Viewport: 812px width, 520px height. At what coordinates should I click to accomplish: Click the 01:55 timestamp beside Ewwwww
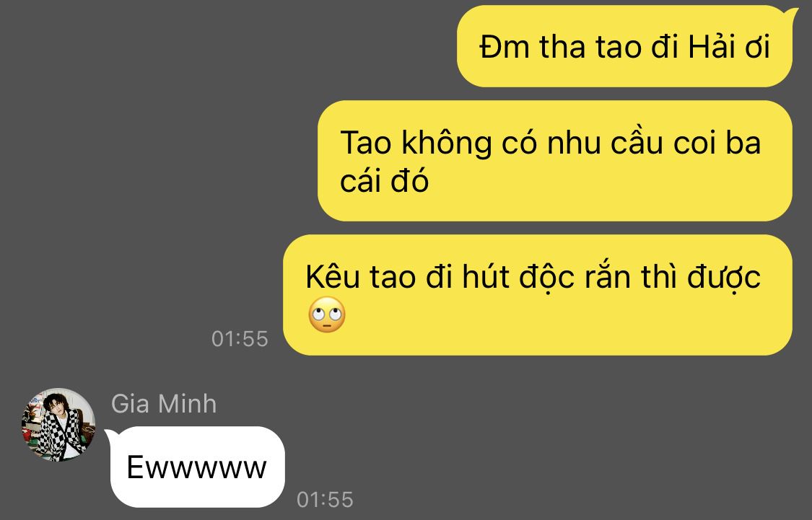(326, 500)
